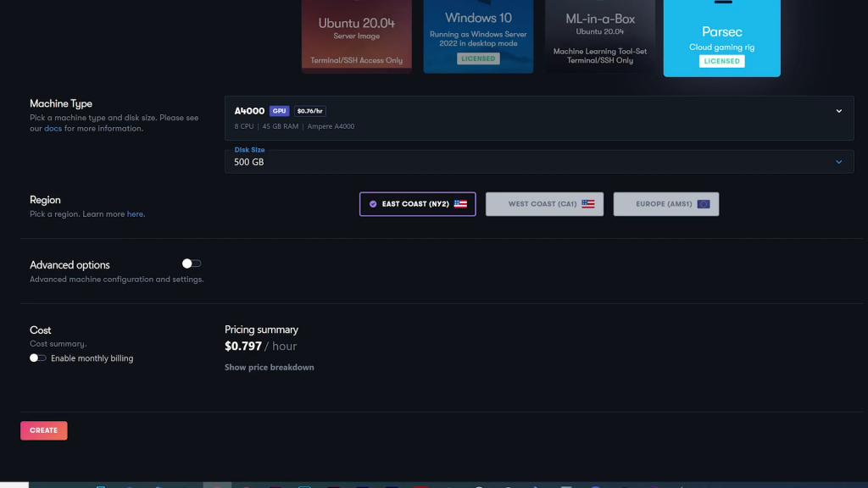Click the EU flag on Europe region

pos(704,204)
